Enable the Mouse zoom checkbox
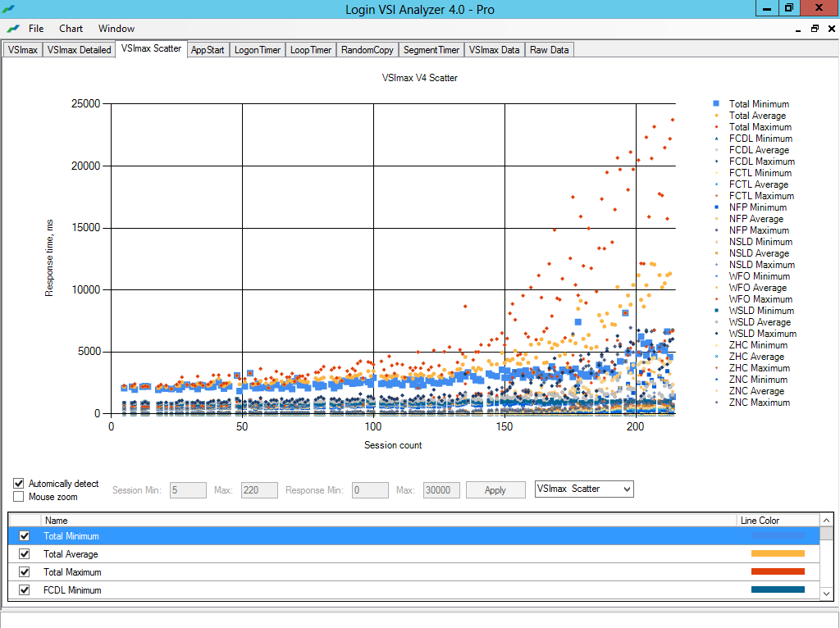 tap(19, 497)
